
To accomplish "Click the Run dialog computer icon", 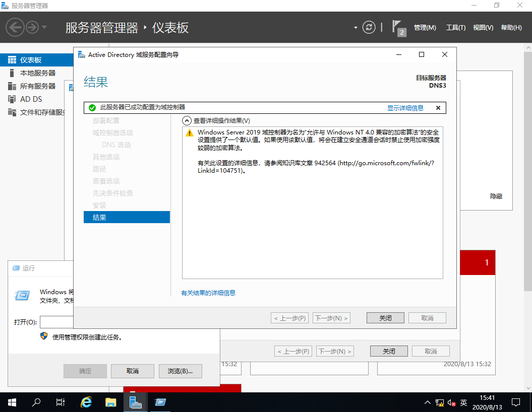I will [x=22, y=296].
